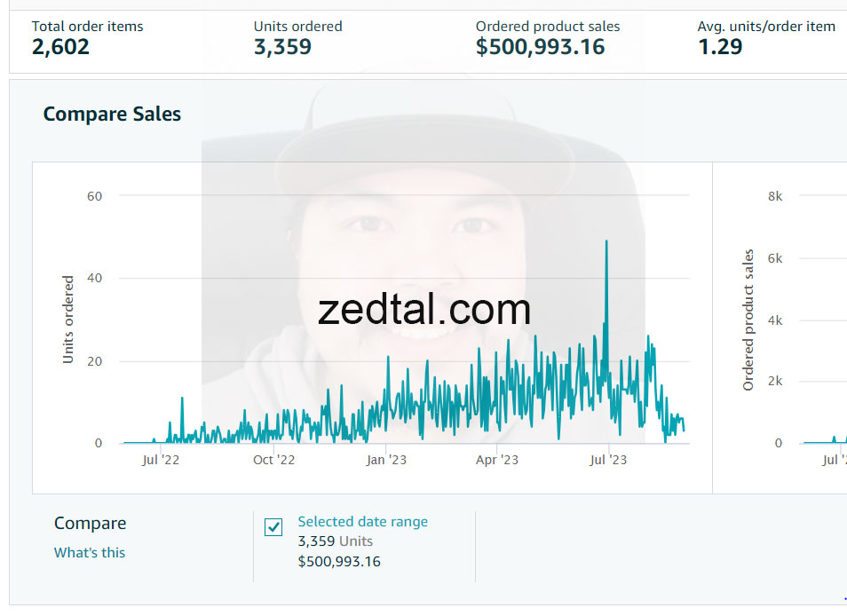Click the "Ordered product sales" vertical axis title
847x616 pixels.
click(x=748, y=320)
